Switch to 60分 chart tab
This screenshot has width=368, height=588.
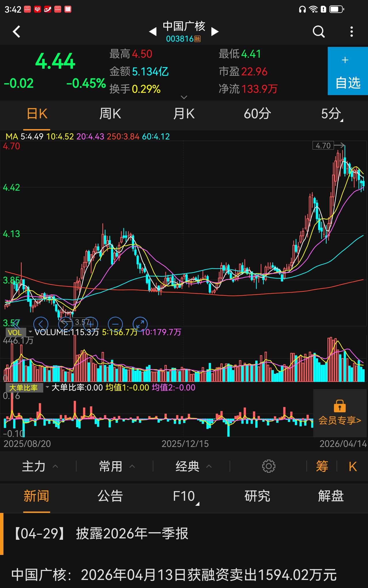pyautogui.click(x=257, y=114)
